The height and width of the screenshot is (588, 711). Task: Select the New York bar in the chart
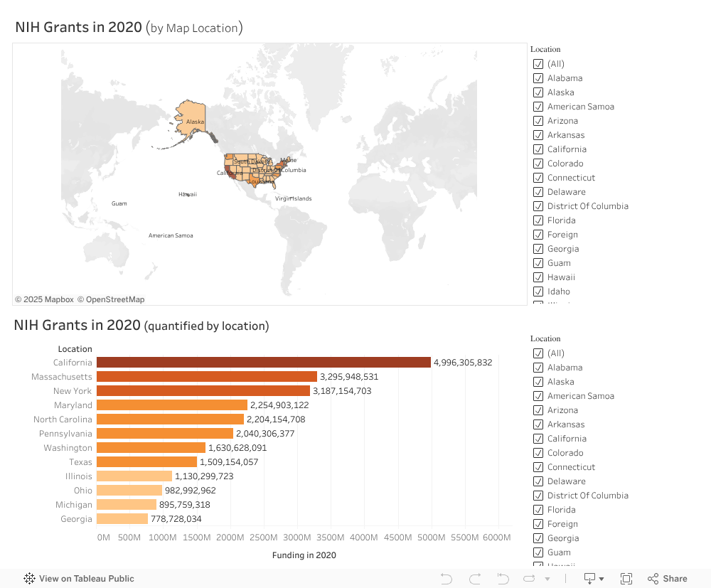point(203,391)
